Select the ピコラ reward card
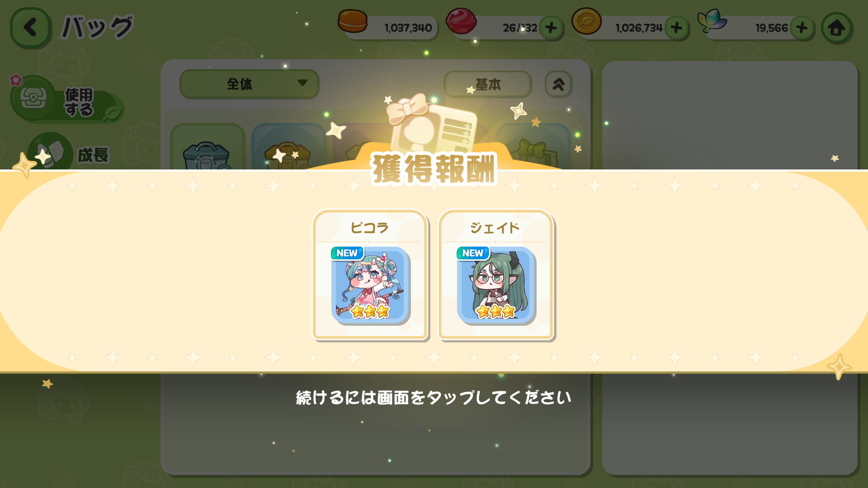The width and height of the screenshot is (868, 488). click(x=370, y=274)
